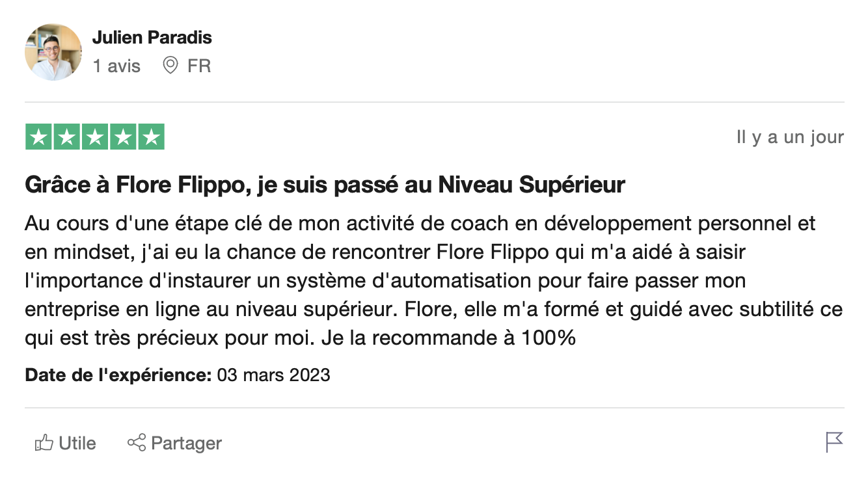Viewport: 868px width, 480px height.
Task: Report the review with the flag icon
Action: pyautogui.click(x=834, y=442)
